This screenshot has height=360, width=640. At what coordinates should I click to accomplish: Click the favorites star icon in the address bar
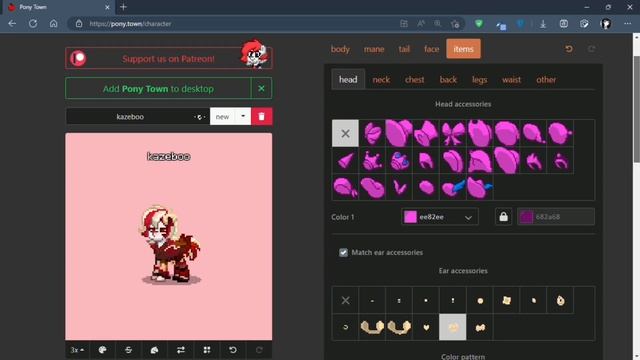[x=455, y=24]
